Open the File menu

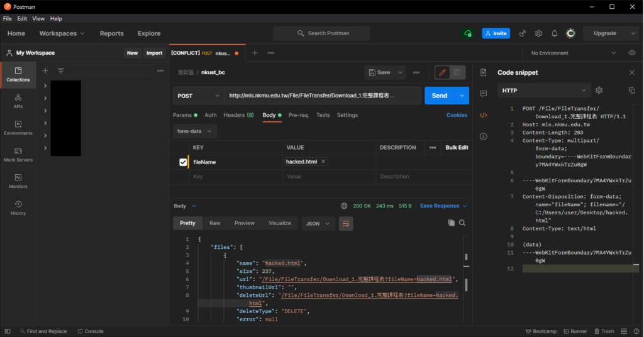point(8,18)
